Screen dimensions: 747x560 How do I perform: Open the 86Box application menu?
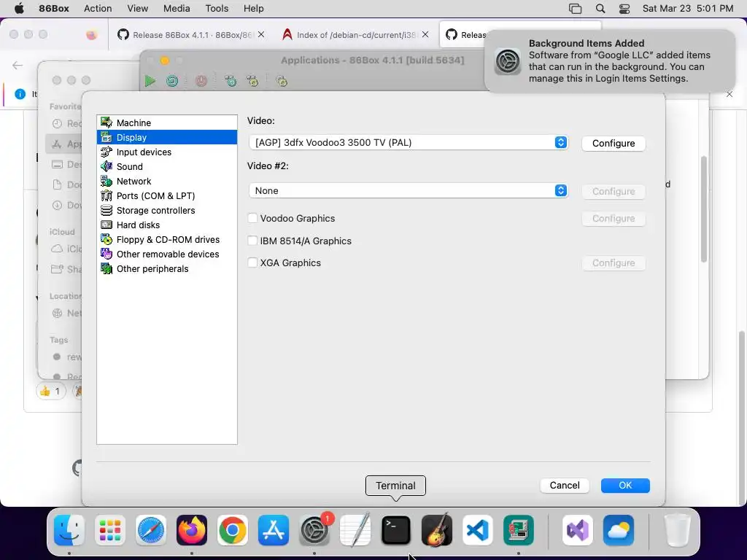54,9
